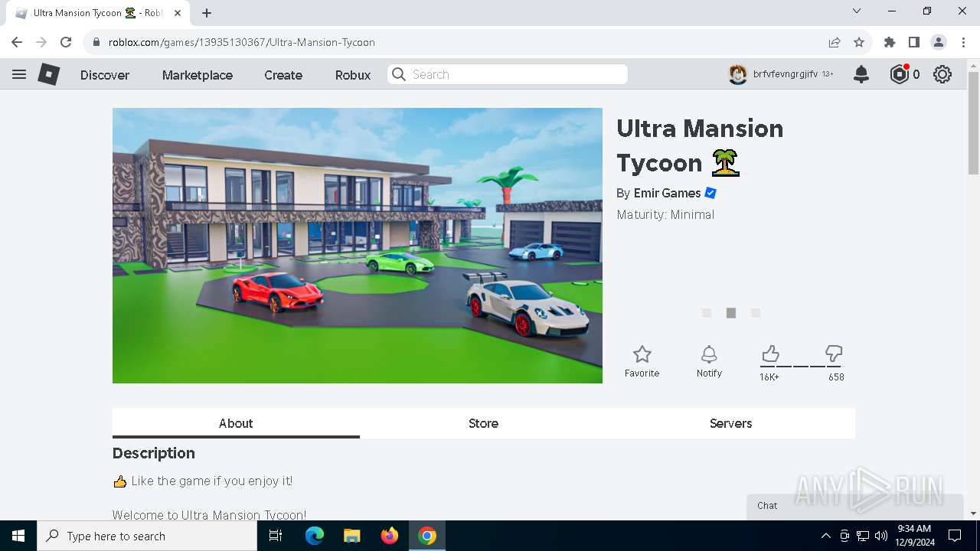
Task: Open the Chat panel
Action: click(x=854, y=506)
